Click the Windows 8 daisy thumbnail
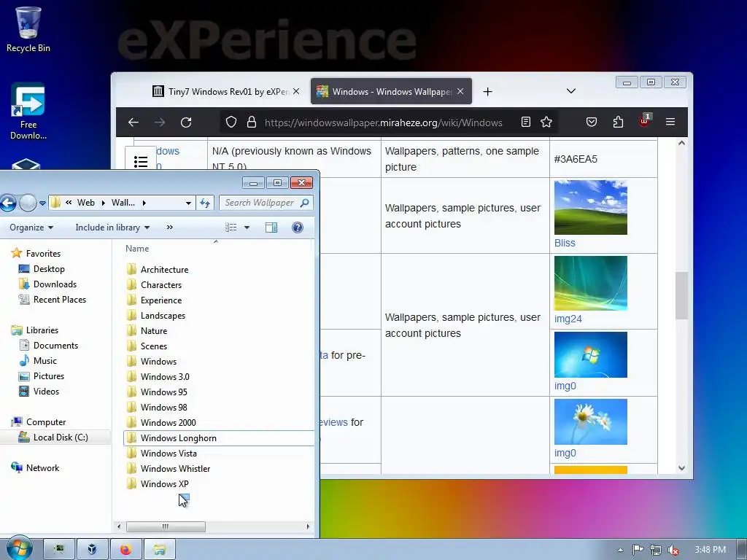This screenshot has height=560, width=747. tap(591, 422)
